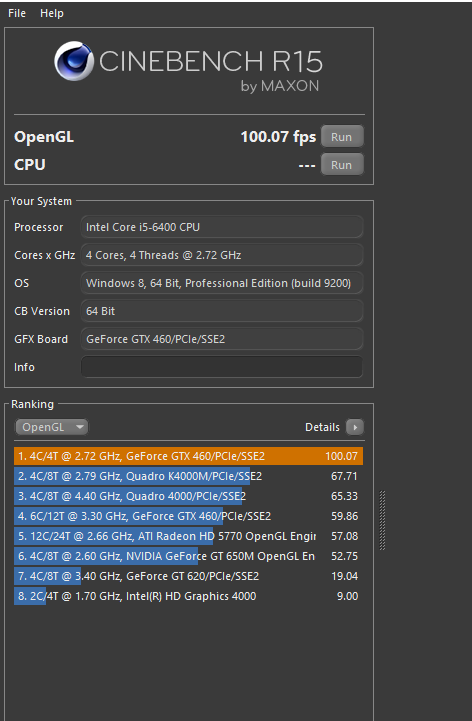
Task: Select the top-ranked GTX 460 entry at 100.07
Action: (x=188, y=456)
